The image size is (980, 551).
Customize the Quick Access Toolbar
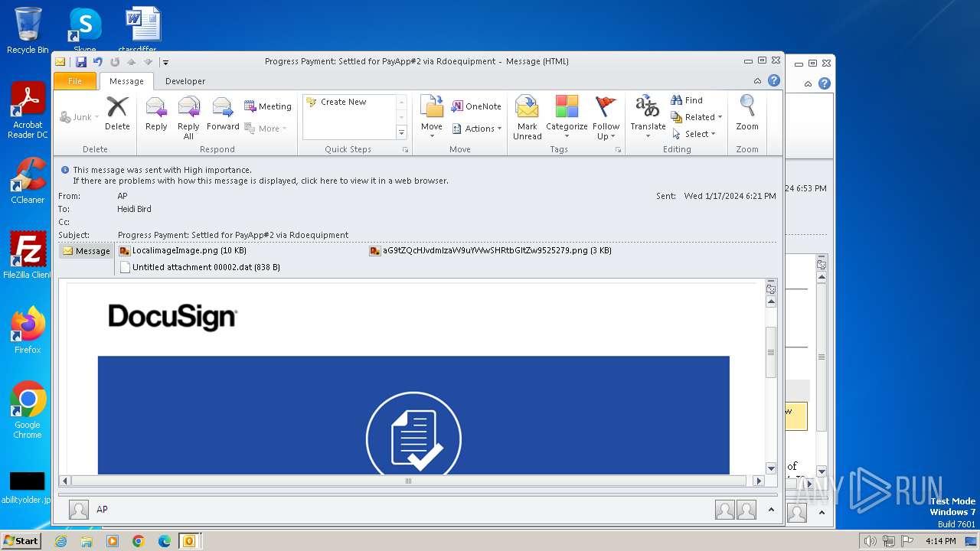coord(165,63)
